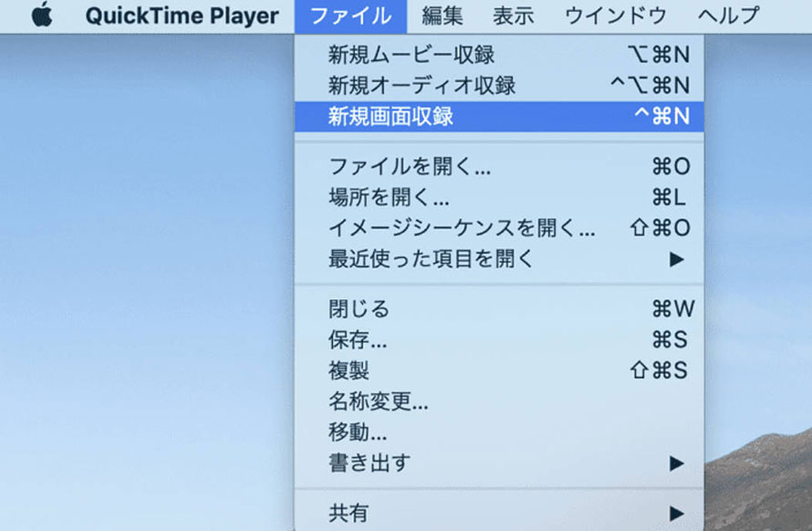The image size is (812, 531).
Task: Select 名称変更... menu item
Action: coord(499,401)
